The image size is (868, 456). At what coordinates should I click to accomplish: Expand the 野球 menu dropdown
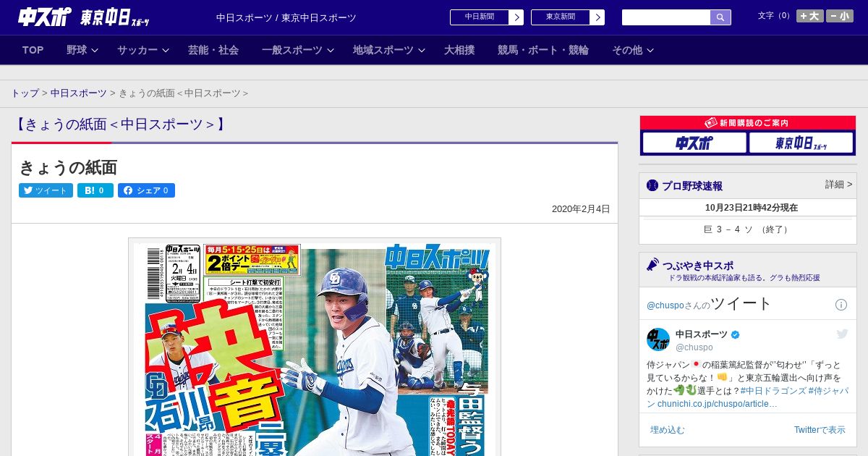click(x=82, y=50)
